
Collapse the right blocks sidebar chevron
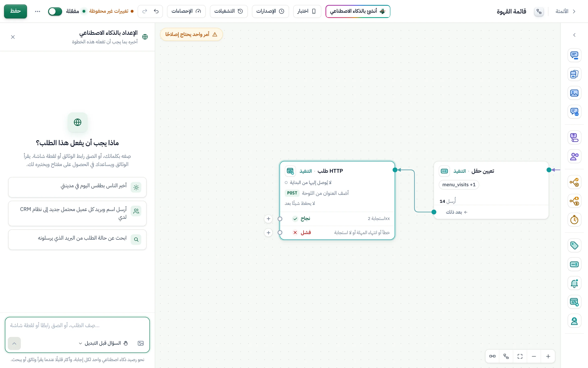[x=574, y=35]
